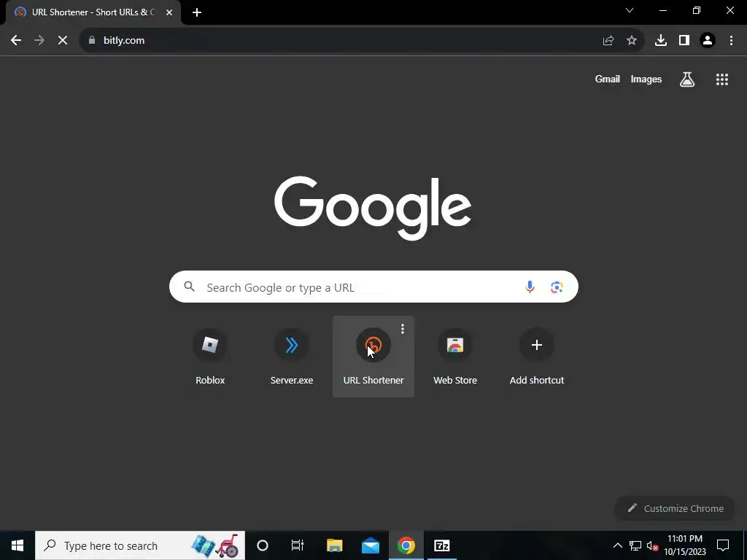This screenshot has width=747, height=560.
Task: Open Chrome downloads icon
Action: click(661, 41)
